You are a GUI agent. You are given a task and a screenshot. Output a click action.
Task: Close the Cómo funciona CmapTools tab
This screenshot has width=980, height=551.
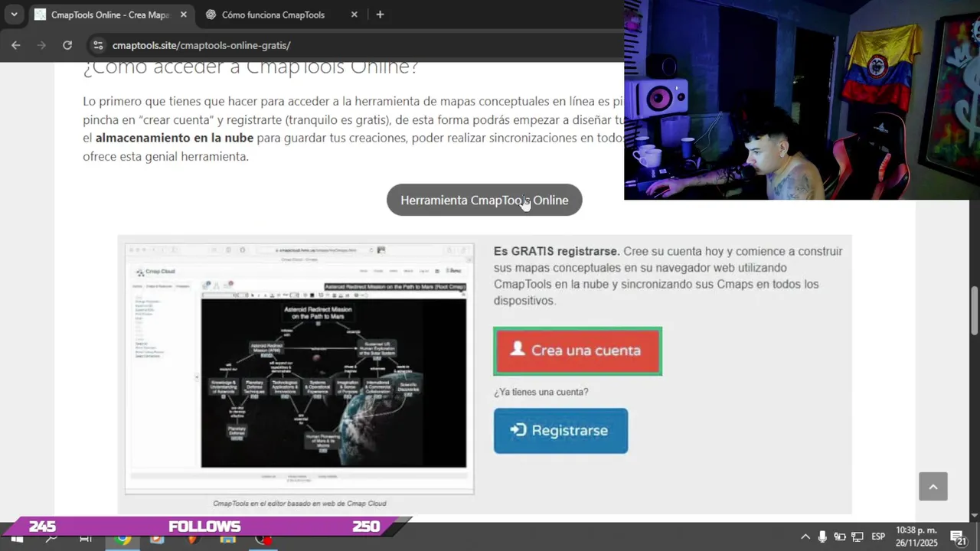354,15
